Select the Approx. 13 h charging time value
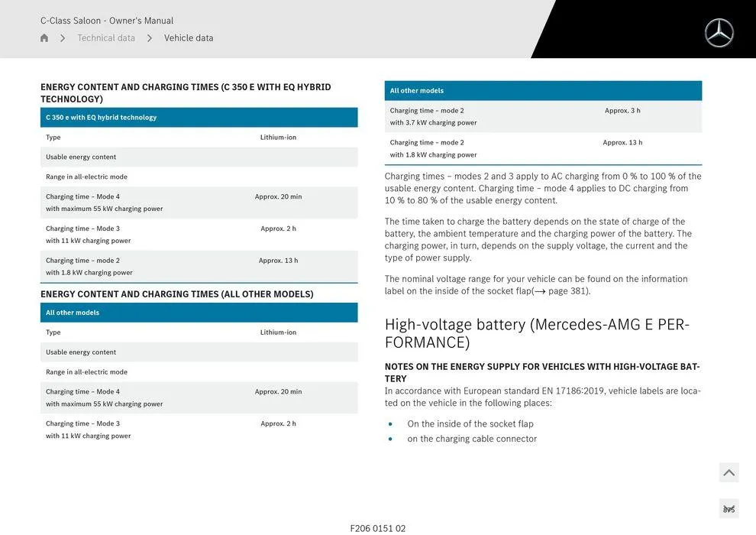 click(277, 259)
